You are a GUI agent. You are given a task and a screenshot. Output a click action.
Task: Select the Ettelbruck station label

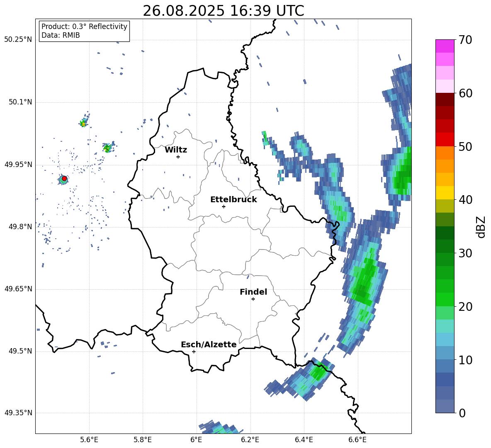233,200
